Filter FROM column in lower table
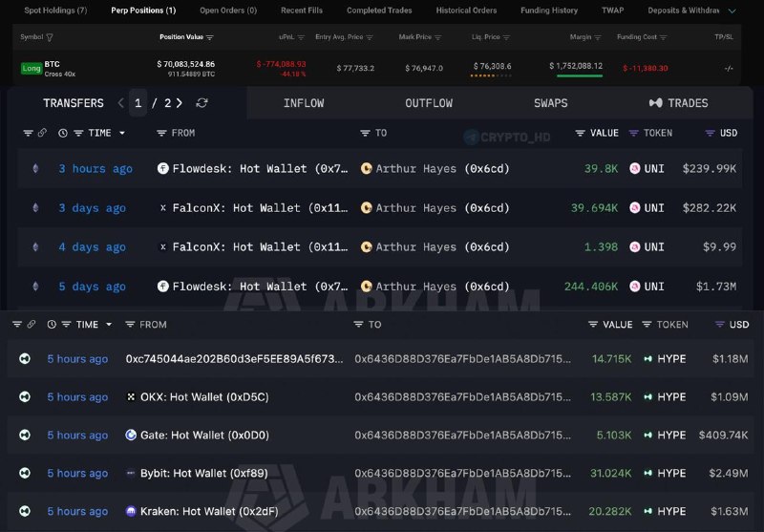This screenshot has height=532, width=764. point(130,325)
